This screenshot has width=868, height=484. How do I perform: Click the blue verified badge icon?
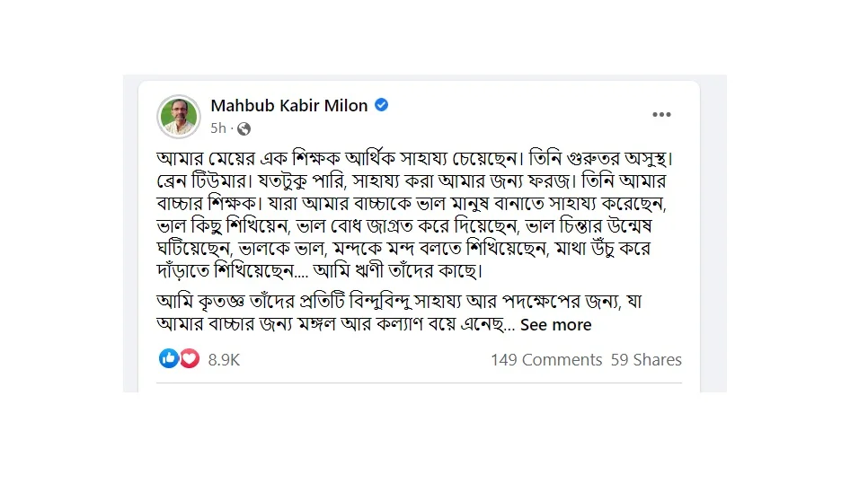coord(381,104)
